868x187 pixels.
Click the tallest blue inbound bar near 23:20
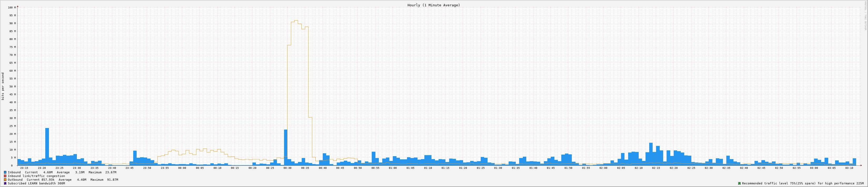click(x=47, y=146)
